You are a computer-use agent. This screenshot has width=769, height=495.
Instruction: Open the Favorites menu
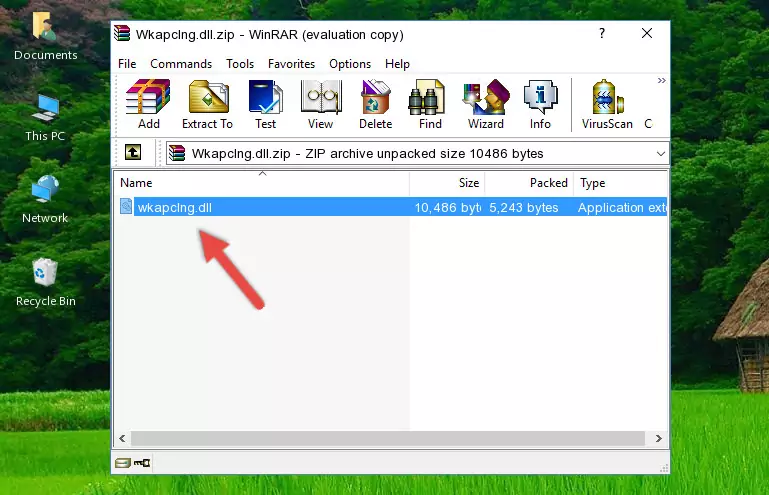pyautogui.click(x=291, y=64)
